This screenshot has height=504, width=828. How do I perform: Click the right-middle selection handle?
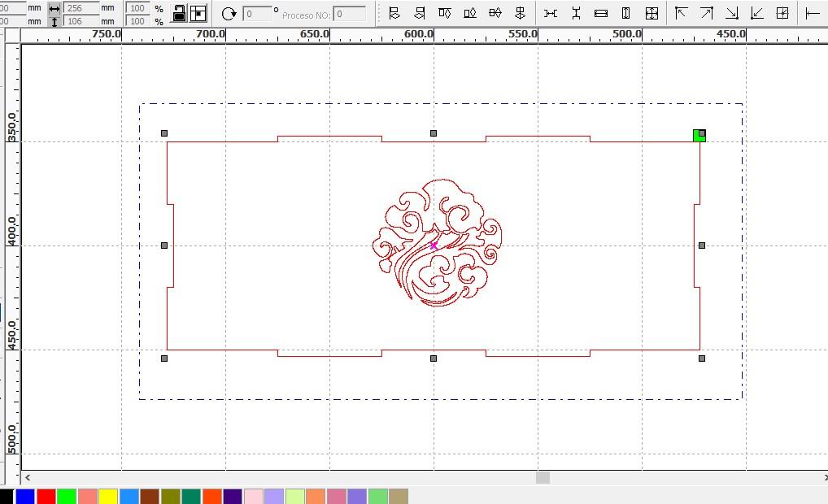(x=702, y=245)
